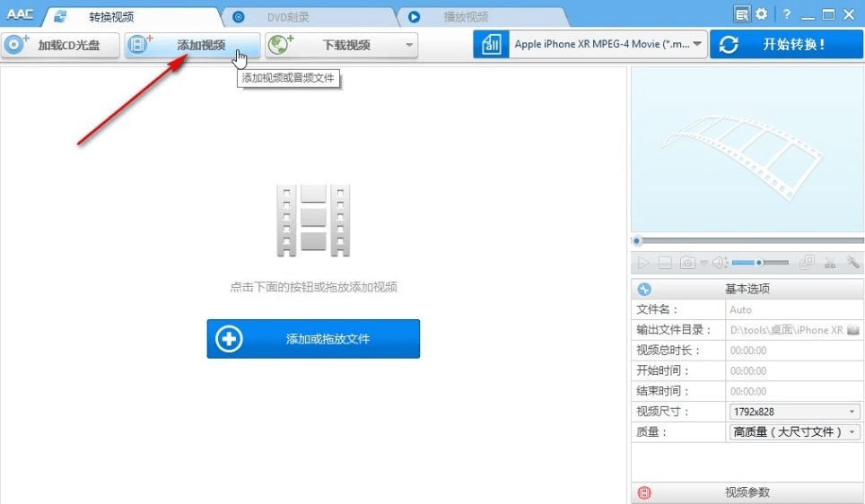Open the settings gear in title bar
Viewport: 865px width, 504px height.
coord(762,13)
